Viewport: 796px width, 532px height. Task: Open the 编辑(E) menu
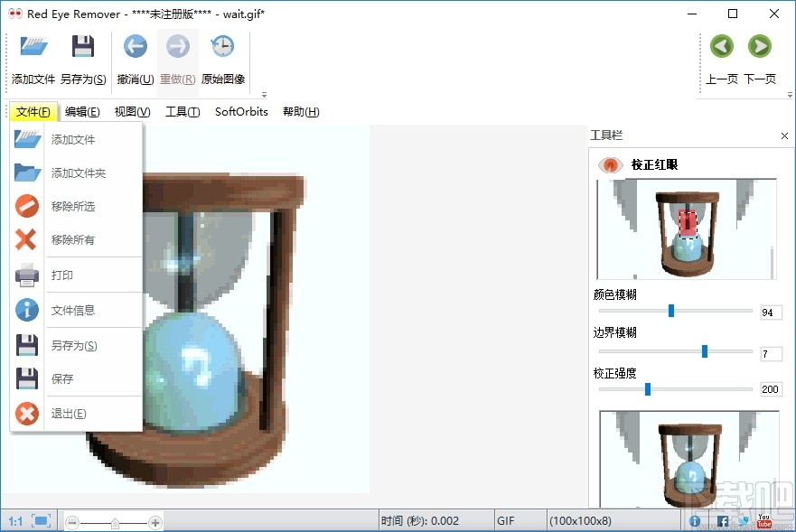coord(81,111)
